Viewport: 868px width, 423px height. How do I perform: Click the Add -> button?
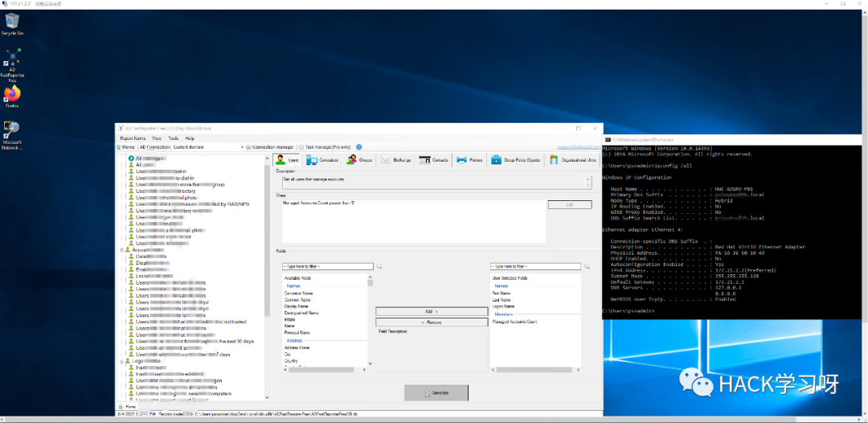[432, 312]
